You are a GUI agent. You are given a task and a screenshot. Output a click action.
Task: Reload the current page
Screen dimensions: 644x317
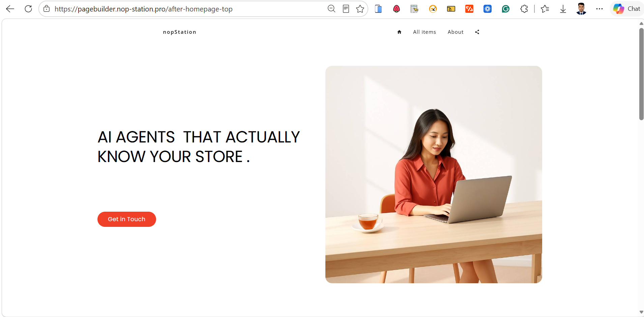click(x=28, y=9)
